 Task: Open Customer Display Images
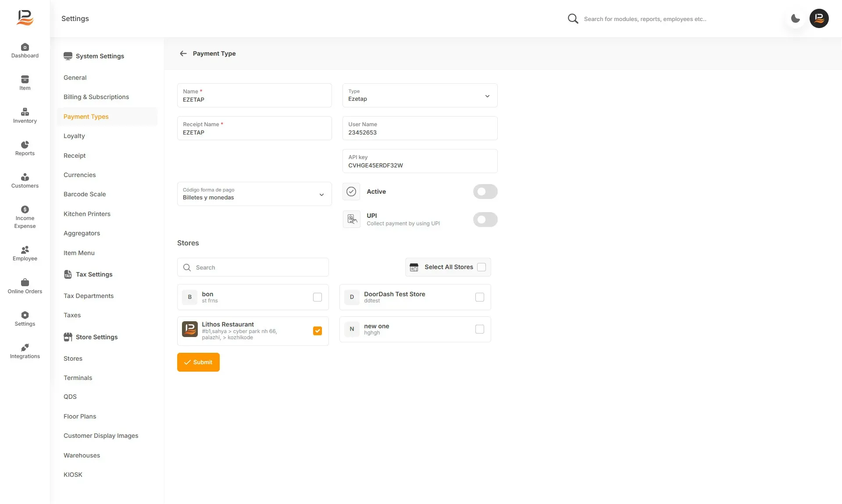(101, 436)
